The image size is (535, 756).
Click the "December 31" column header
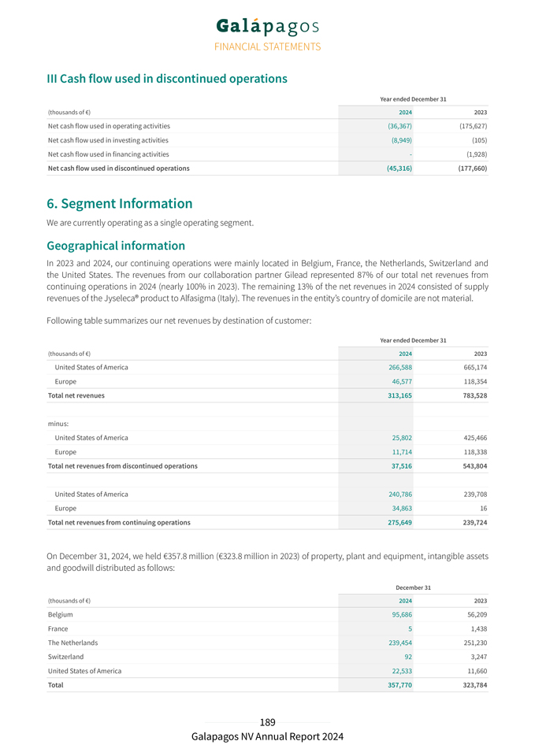pyautogui.click(x=413, y=587)
